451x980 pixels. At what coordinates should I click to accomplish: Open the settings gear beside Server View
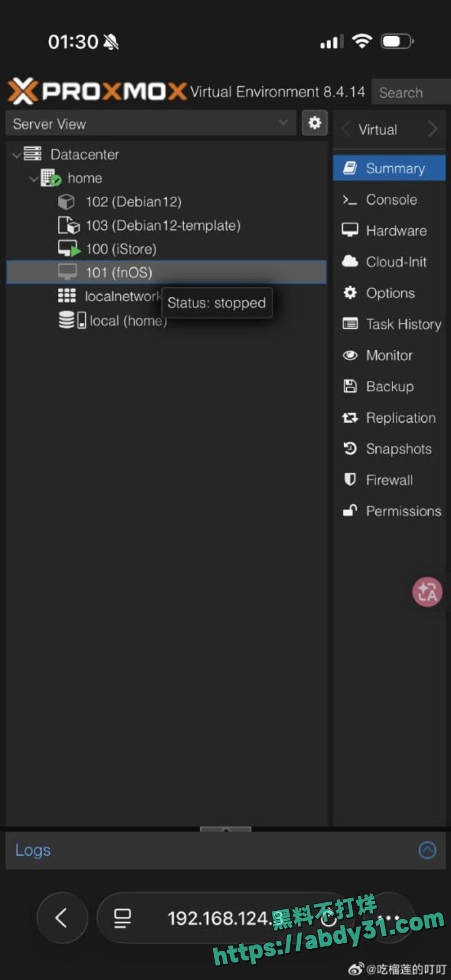coord(315,123)
